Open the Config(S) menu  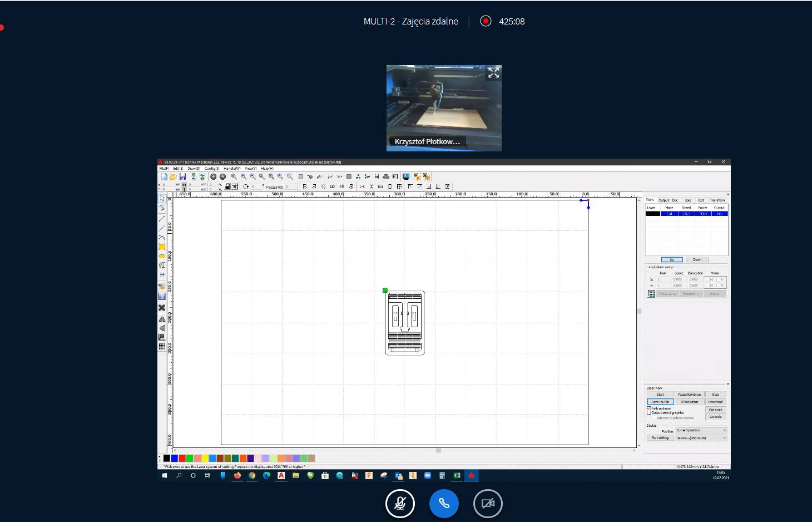(x=212, y=168)
